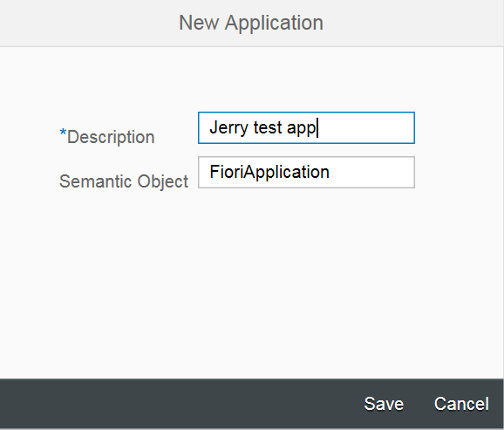
Task: Click the Semantic Object label
Action: (124, 181)
